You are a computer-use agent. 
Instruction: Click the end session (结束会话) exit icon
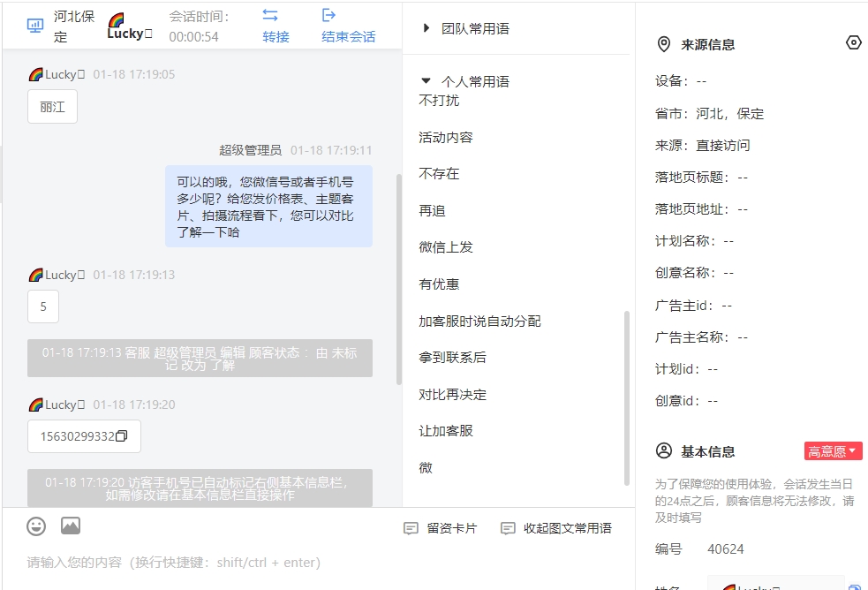(x=328, y=15)
